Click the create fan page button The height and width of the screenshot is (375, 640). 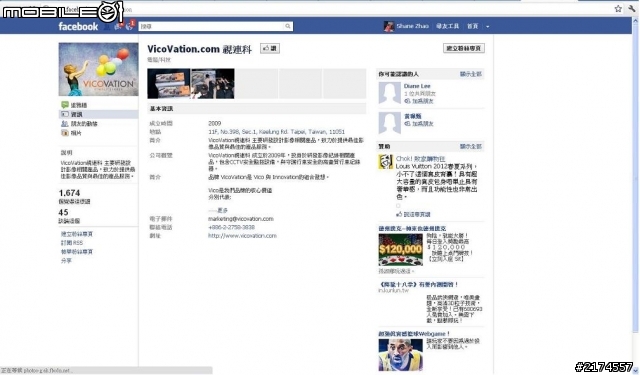click(464, 48)
